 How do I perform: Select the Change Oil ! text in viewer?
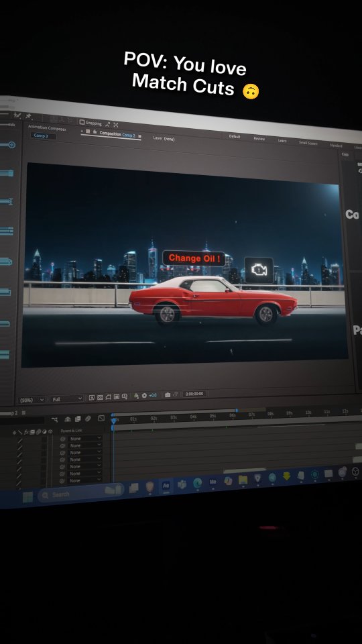tap(194, 258)
